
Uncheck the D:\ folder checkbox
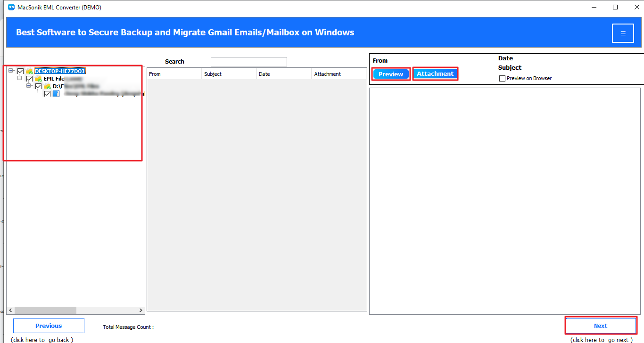click(38, 86)
